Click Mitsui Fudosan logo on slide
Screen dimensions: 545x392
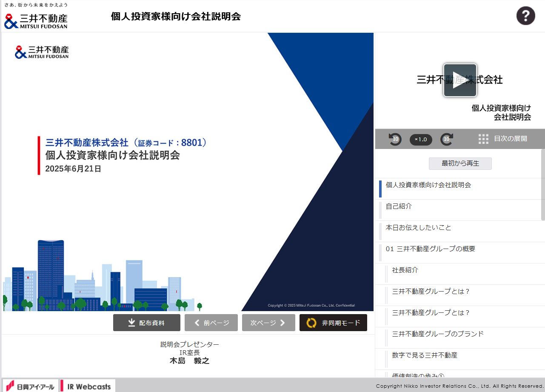click(x=42, y=52)
